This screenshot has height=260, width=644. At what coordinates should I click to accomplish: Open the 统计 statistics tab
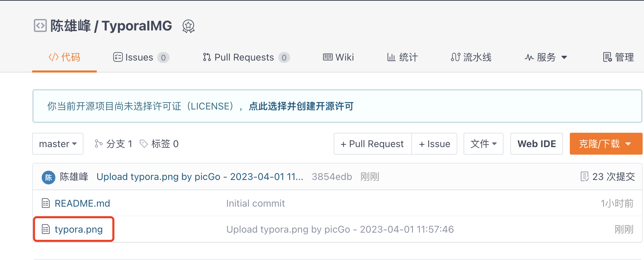click(402, 57)
